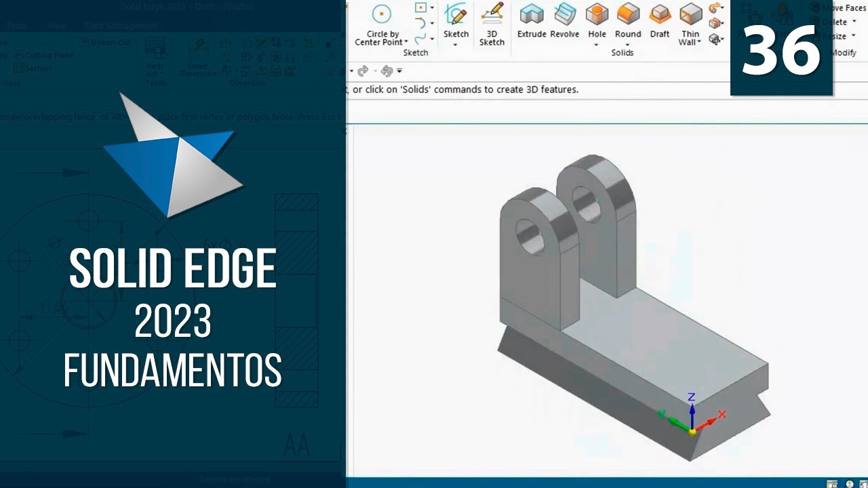868x488 pixels.
Task: Expand the Thin Wall dropdown arrow
Action: (x=700, y=43)
